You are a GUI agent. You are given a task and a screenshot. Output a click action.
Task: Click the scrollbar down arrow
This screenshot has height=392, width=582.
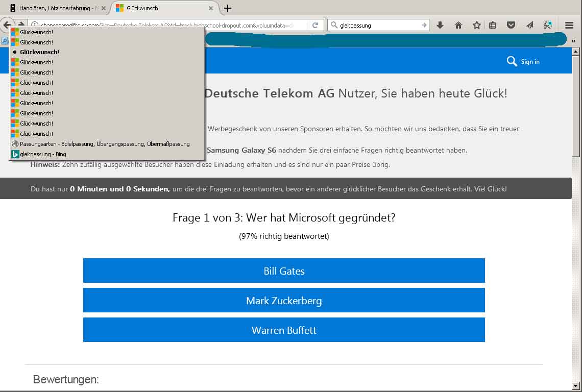[x=575, y=386]
